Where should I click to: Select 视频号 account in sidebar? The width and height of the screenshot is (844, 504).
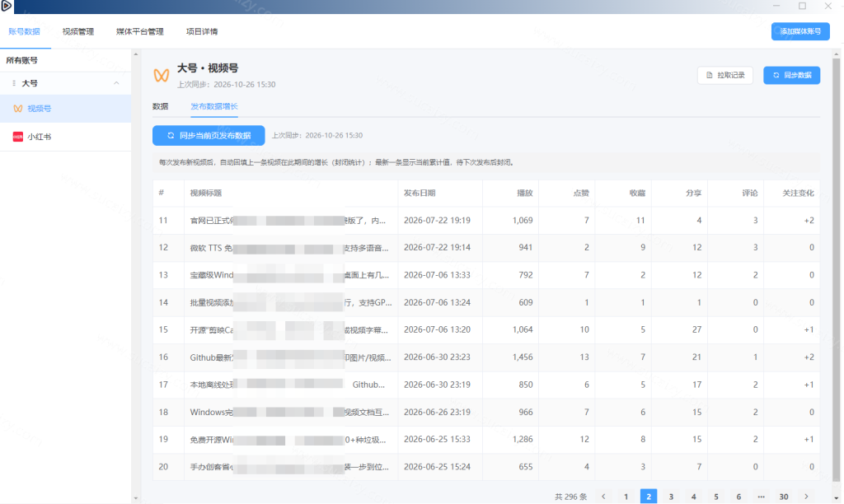coord(66,109)
